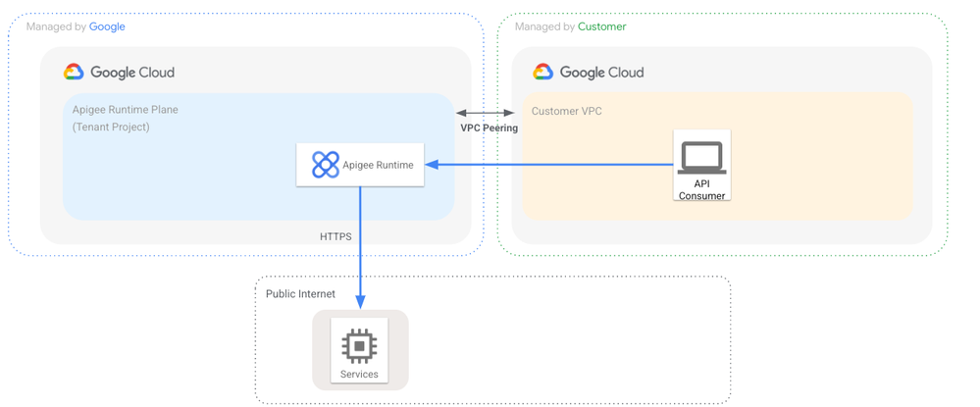
Task: Click the Google Cloud logo in Google-managed box
Action: (x=74, y=72)
